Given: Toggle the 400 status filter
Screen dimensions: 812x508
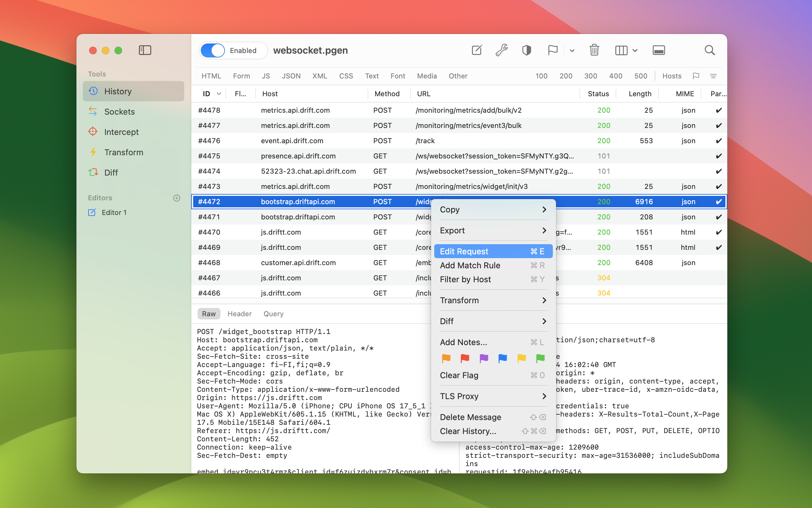Looking at the screenshot, I should (x=616, y=76).
